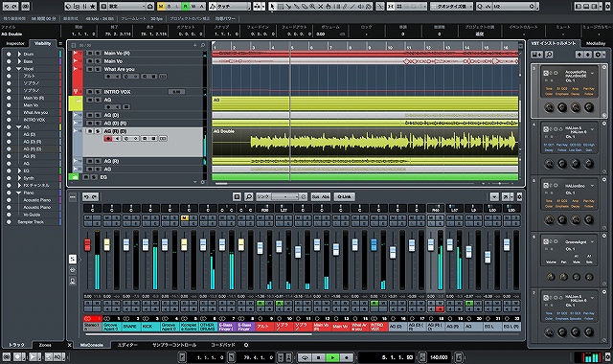The image size is (613, 364).
Task: Select the Zoom magnifier tool in toolbar
Action: pos(313,7)
